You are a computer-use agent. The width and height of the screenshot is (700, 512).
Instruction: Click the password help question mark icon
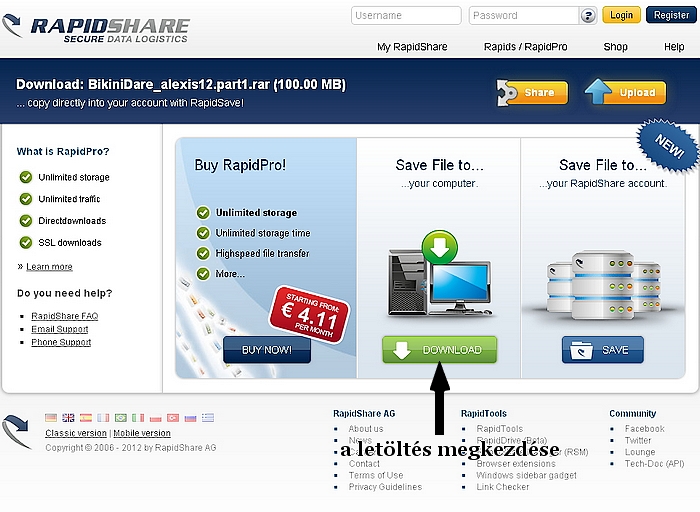point(588,16)
